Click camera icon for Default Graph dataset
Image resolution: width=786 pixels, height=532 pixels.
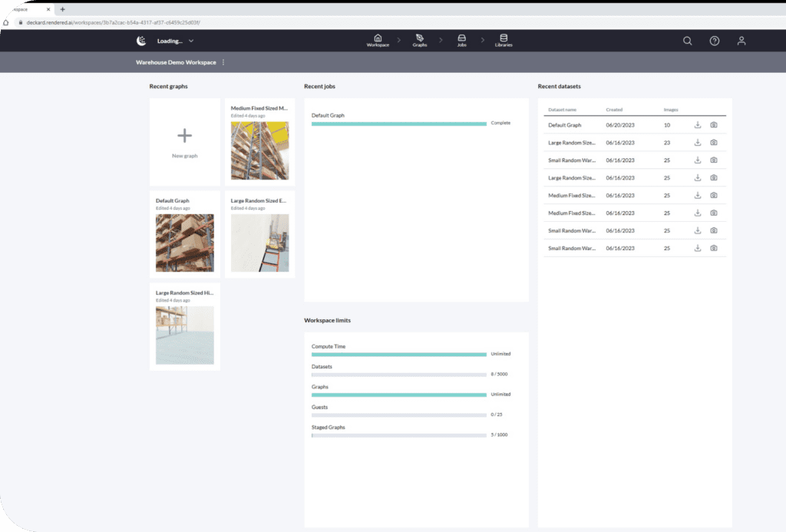coord(714,125)
